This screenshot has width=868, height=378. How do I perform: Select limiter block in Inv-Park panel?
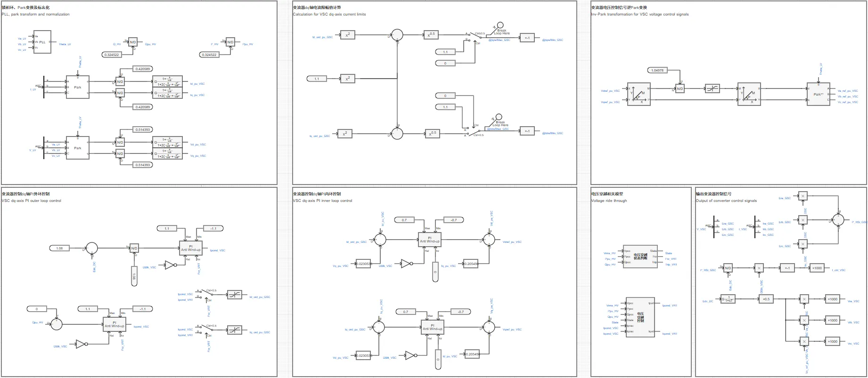[712, 88]
